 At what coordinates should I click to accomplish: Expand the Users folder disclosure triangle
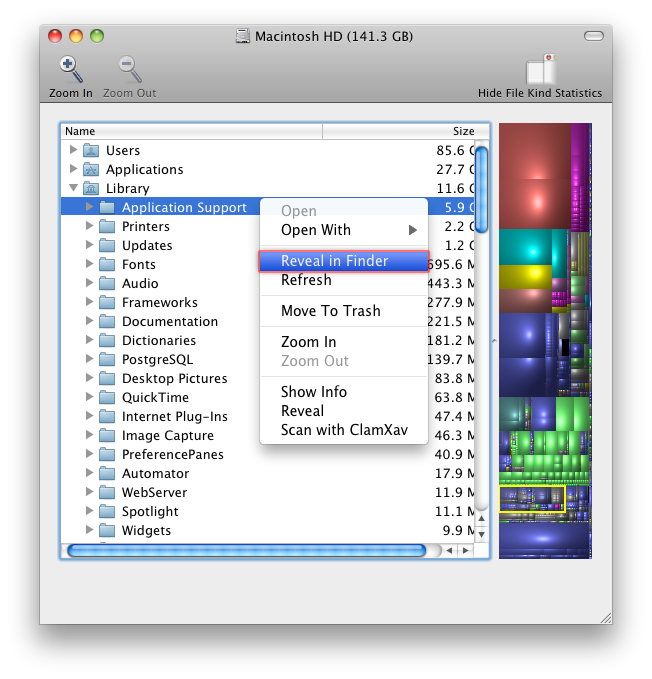tap(73, 149)
